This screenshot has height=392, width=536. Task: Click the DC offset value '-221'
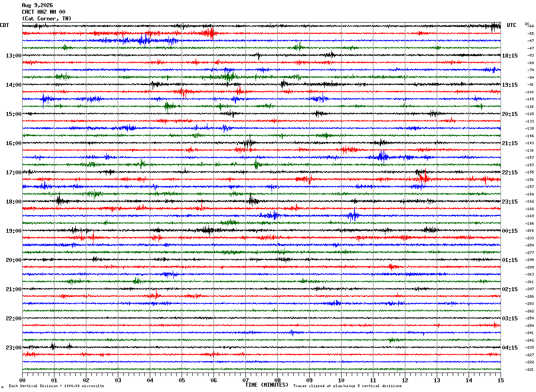(x=530, y=369)
